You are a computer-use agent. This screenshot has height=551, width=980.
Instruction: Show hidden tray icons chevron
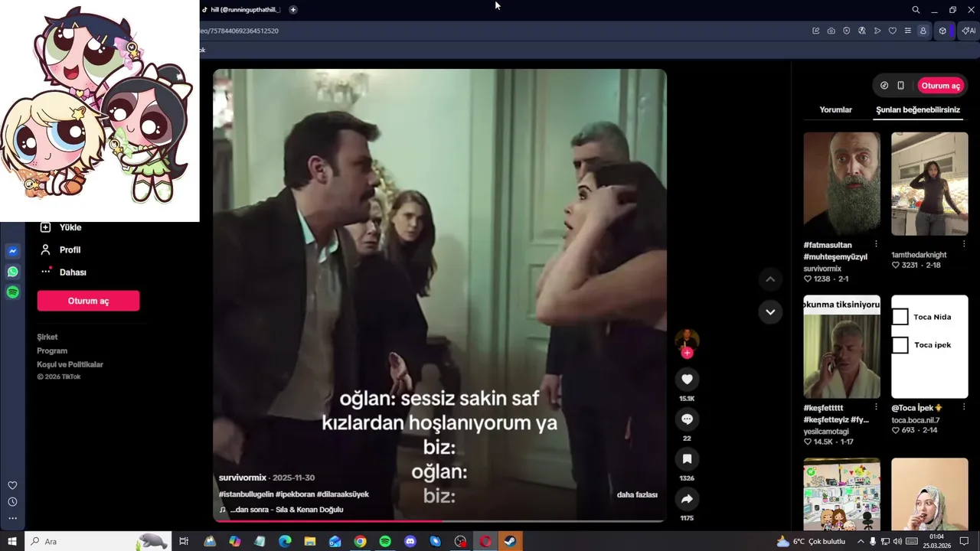(x=861, y=541)
